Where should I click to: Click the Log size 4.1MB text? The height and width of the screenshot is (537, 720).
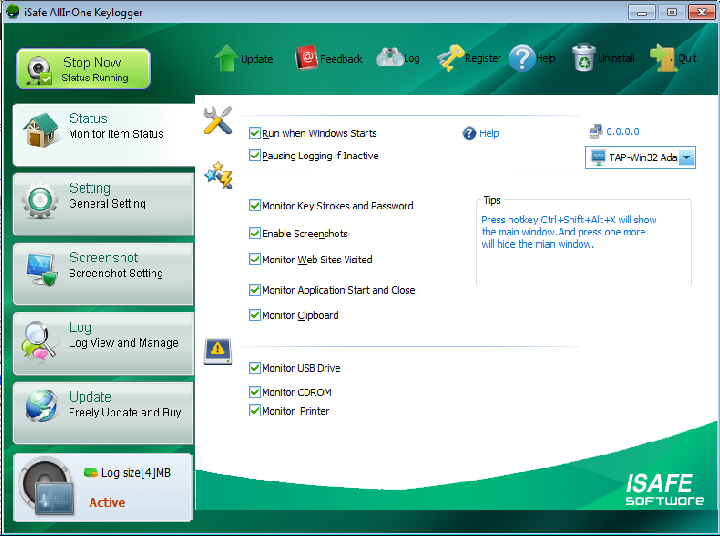point(135,473)
